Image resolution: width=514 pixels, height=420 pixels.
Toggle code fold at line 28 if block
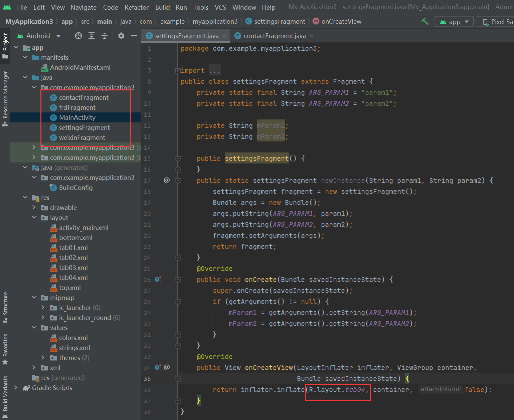point(178,302)
